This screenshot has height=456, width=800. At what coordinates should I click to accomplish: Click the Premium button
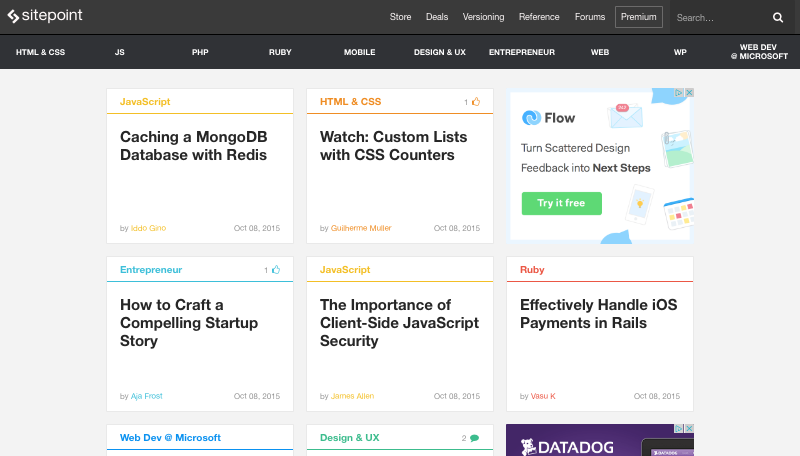point(639,17)
